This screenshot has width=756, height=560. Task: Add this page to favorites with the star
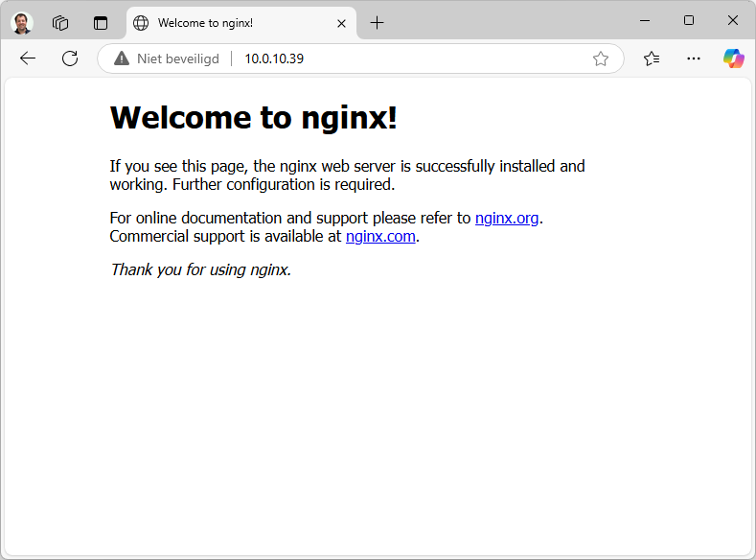pyautogui.click(x=601, y=58)
